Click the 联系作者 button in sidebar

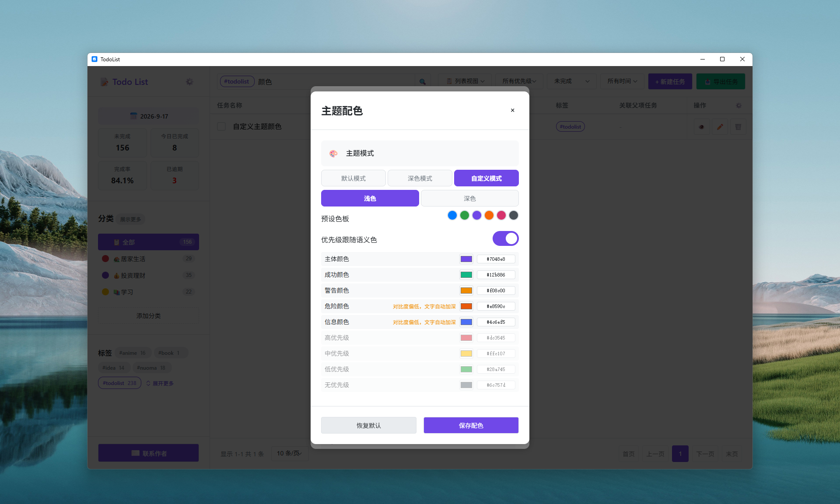coord(148,453)
